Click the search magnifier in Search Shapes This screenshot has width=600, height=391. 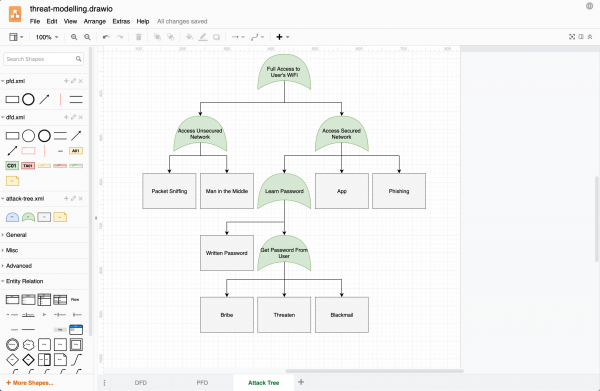point(78,59)
